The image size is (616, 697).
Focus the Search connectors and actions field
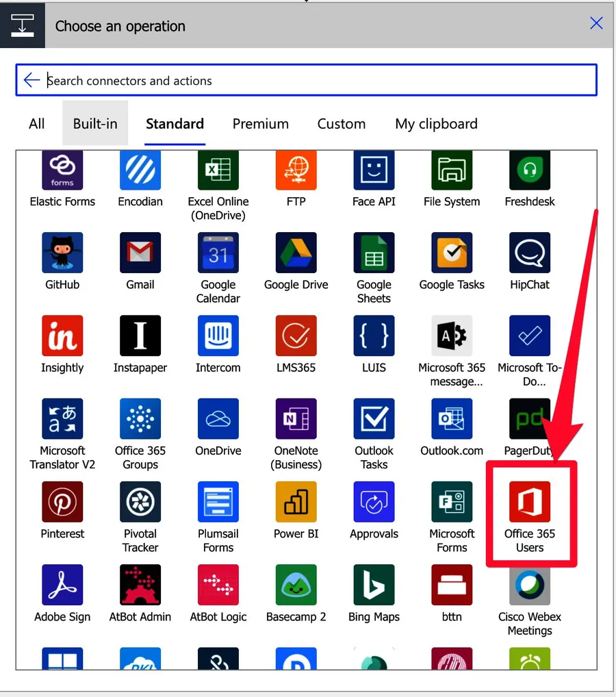point(315,81)
